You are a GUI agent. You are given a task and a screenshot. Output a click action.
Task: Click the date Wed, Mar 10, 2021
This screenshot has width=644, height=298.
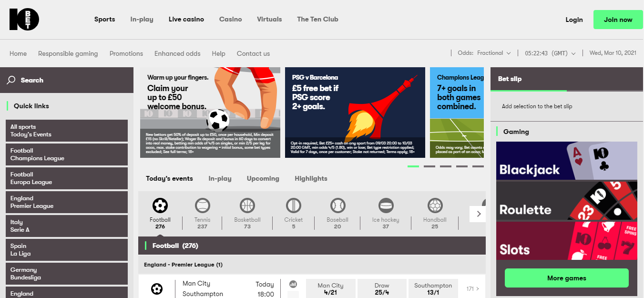613,53
